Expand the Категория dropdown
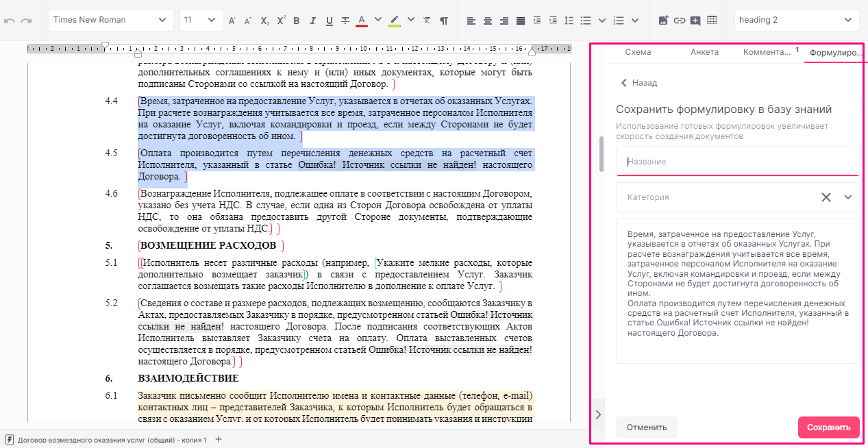868x448 pixels. coord(848,197)
